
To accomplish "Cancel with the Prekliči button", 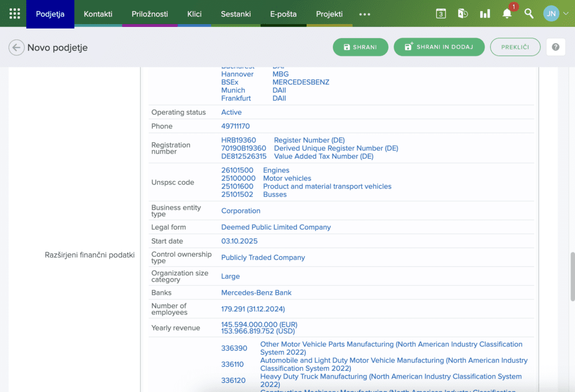I will [515, 47].
